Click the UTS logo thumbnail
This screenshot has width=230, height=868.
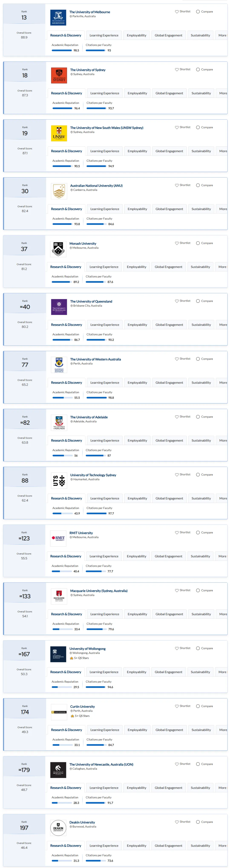[x=59, y=481]
